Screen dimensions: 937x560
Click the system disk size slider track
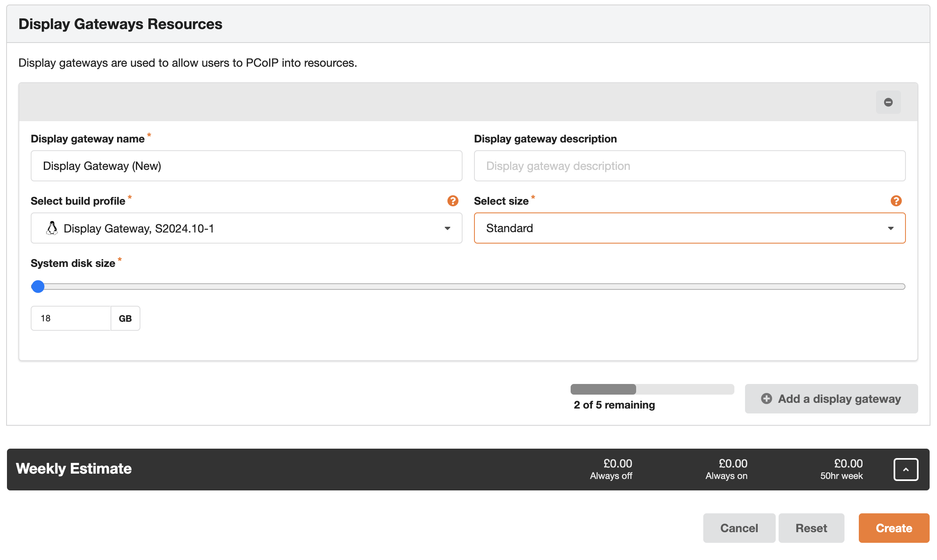(x=471, y=287)
